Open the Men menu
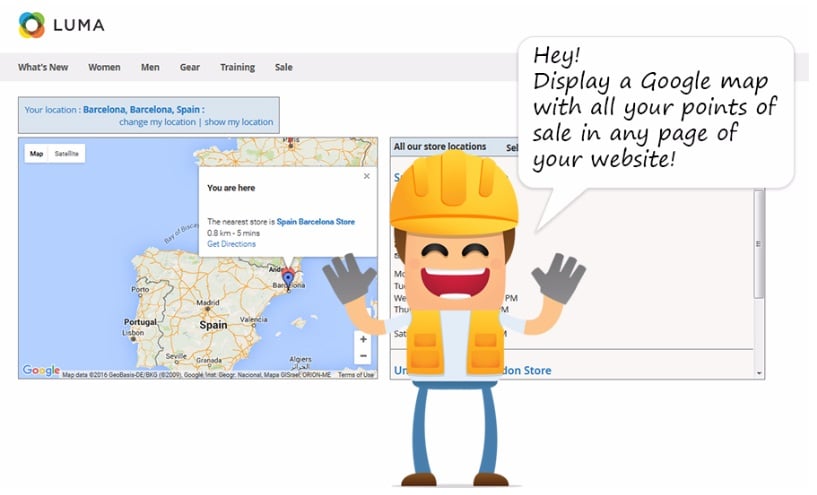This screenshot has height=495, width=817. tap(150, 67)
